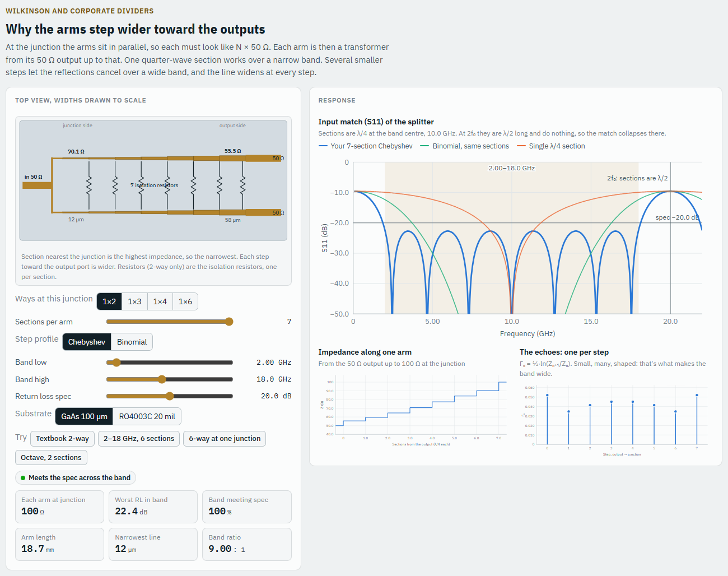Click the Your 7-section Chebyshev legend entry
Image resolution: width=728 pixels, height=576 pixels.
point(366,146)
